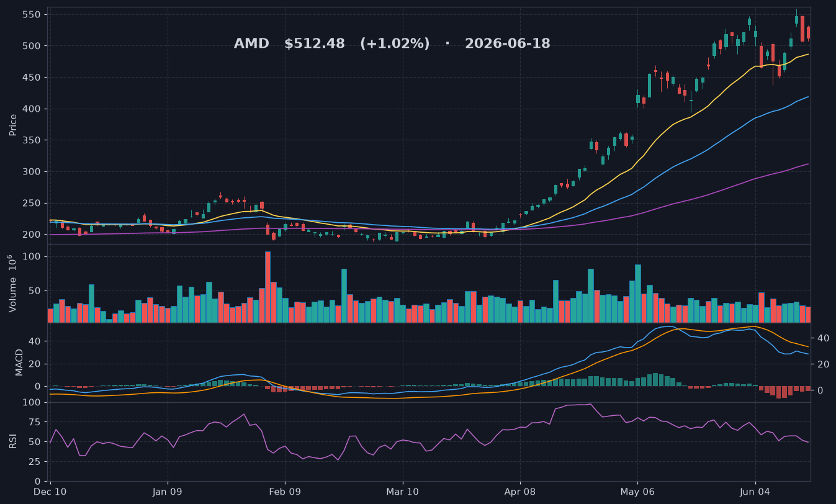Click the Feb 09 date tick label
The width and height of the screenshot is (836, 504).
point(285,492)
